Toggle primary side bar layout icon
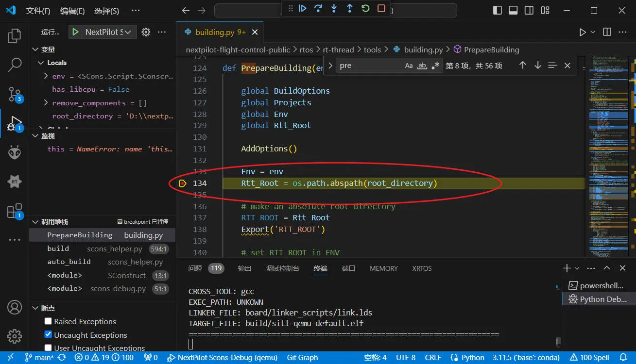Image resolution: width=636 pixels, height=364 pixels. click(497, 10)
